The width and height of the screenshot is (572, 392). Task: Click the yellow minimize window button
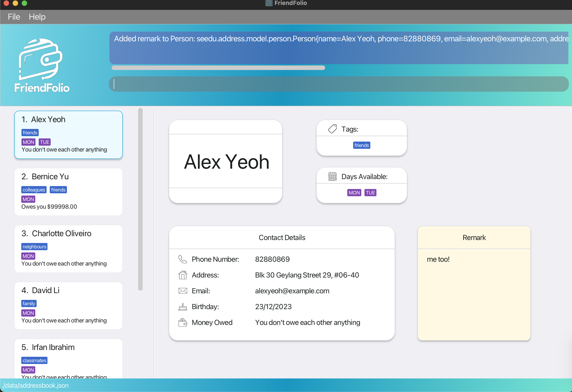(15, 3)
